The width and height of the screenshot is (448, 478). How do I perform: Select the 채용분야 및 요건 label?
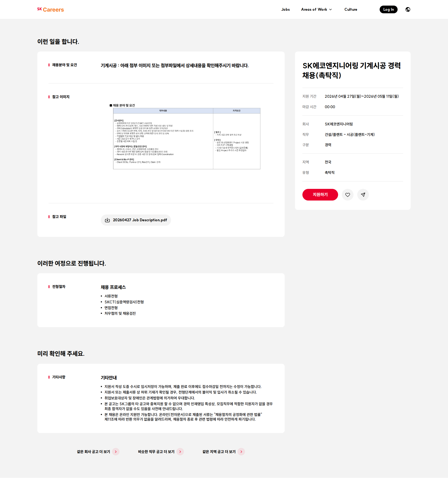click(64, 65)
